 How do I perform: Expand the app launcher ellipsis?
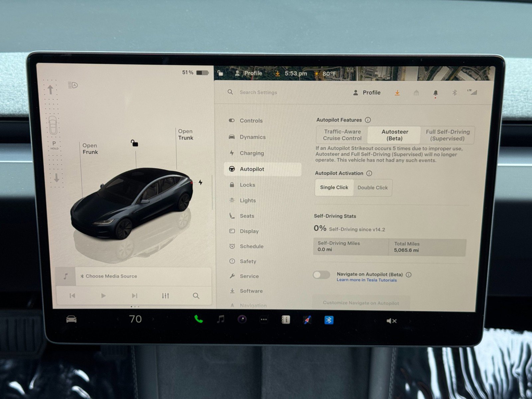[264, 320]
